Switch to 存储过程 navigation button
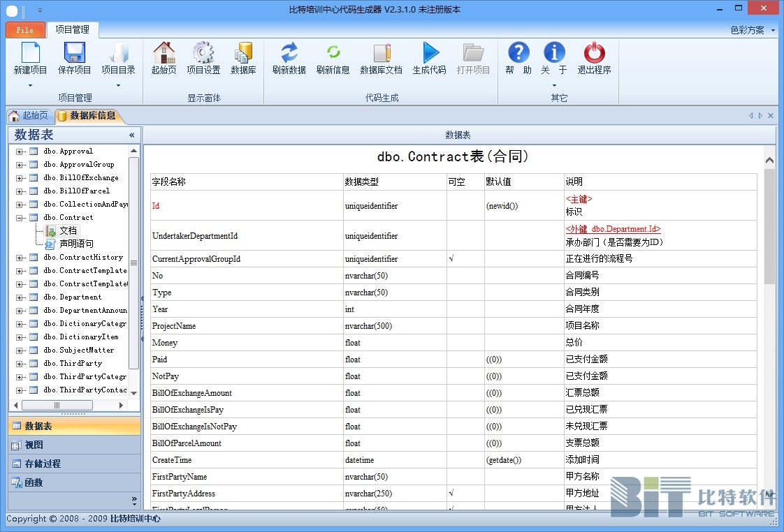 pos(43,464)
